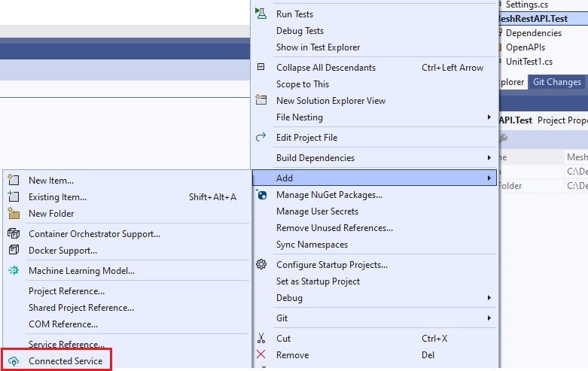Click the Docker Support icon
Screen dimensions: 588x371
click(x=14, y=250)
